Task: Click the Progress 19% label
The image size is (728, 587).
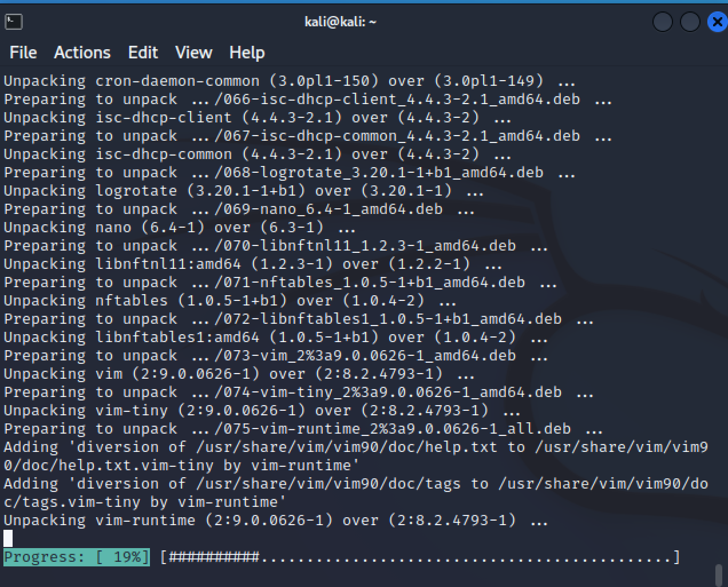Action: pos(76,557)
